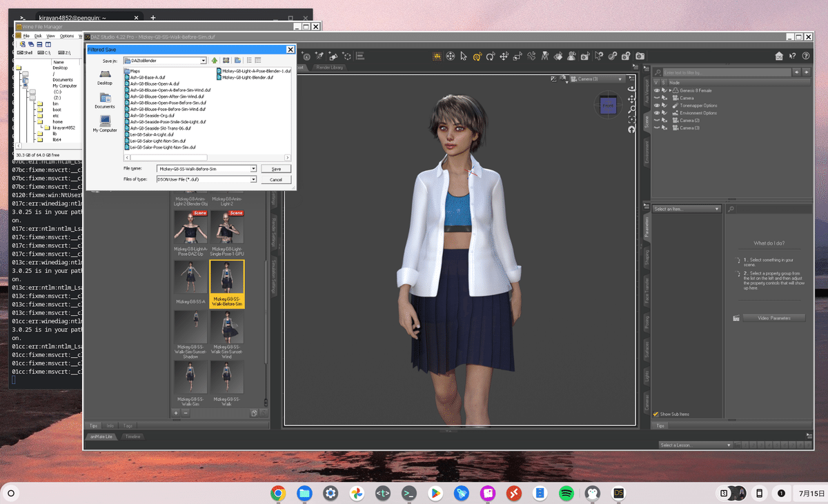Select the Universal manipulator tool in the toolbar
The image size is (828, 504).
tap(451, 56)
